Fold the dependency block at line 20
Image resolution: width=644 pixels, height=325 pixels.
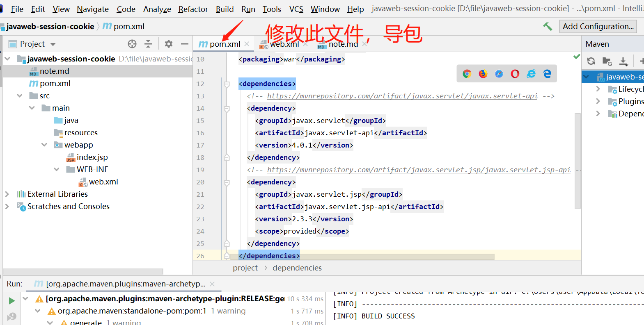(227, 182)
